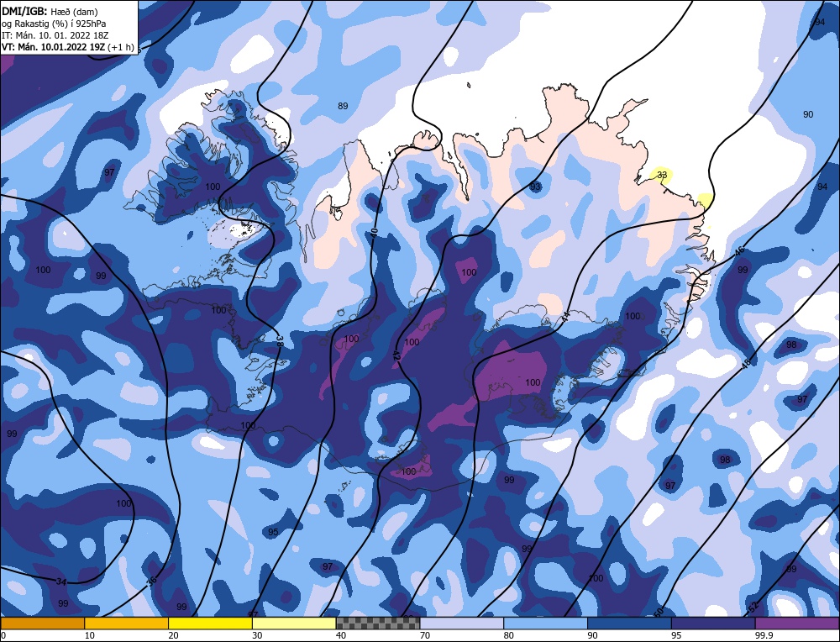The height and width of the screenshot is (642, 840).
Task: Click the 'og Rakastig (%) í 925hPa' line
Action: (53, 24)
